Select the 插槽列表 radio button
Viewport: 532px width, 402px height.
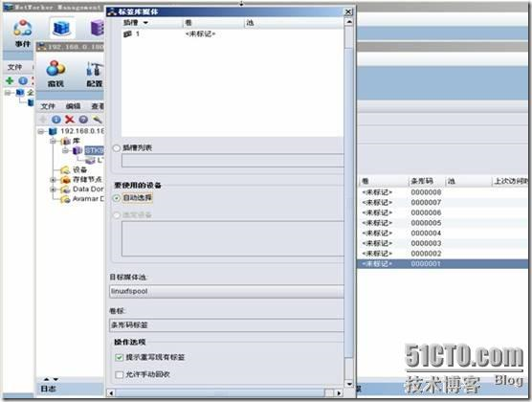[117, 148]
